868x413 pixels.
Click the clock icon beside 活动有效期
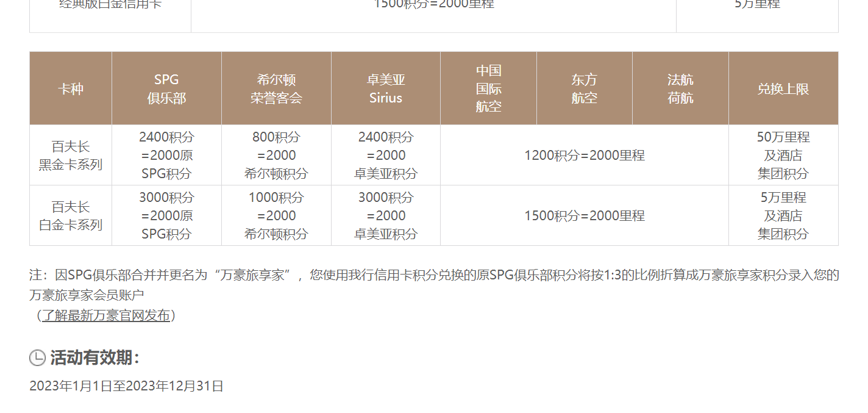(x=37, y=358)
